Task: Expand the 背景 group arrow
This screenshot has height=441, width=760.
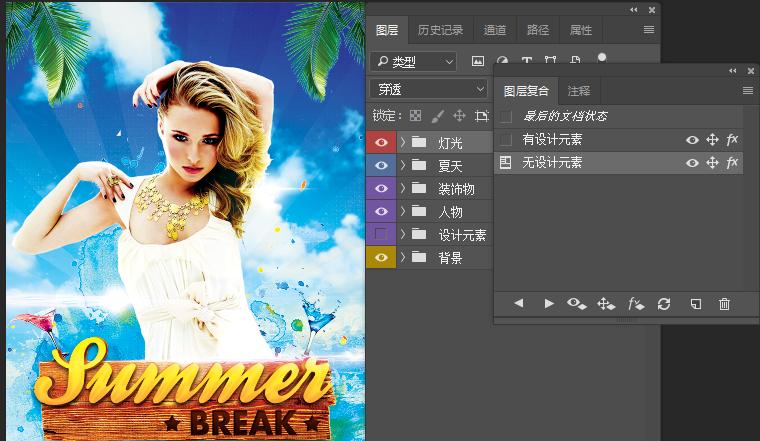Action: click(402, 257)
